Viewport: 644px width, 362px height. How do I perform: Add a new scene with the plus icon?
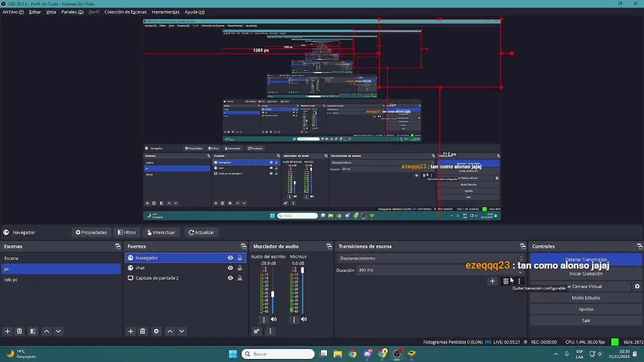tap(7, 331)
